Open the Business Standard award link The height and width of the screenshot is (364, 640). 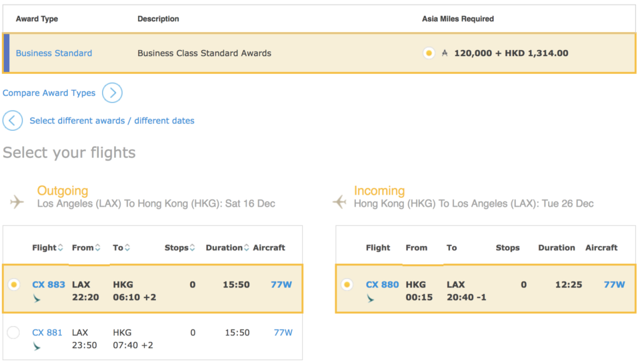(x=54, y=53)
